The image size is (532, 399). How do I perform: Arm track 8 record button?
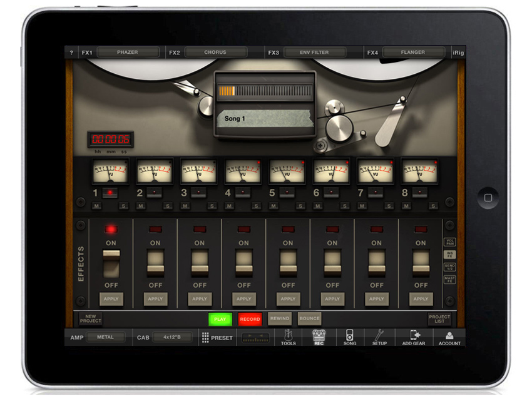[420, 193]
